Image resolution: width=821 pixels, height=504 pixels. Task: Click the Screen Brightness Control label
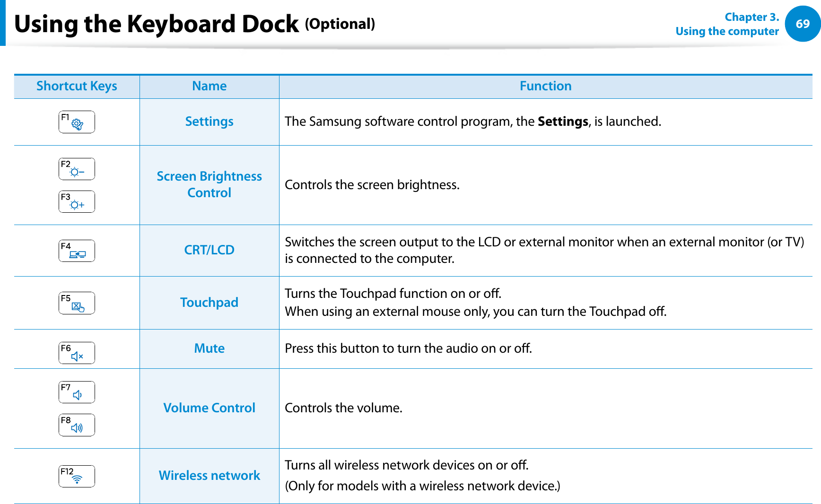(209, 184)
